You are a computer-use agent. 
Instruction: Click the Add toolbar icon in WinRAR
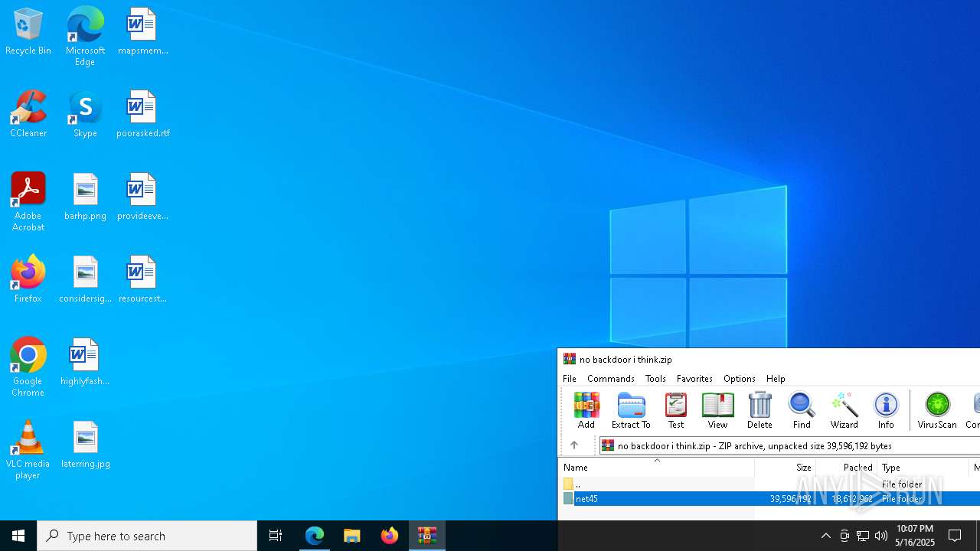586,410
